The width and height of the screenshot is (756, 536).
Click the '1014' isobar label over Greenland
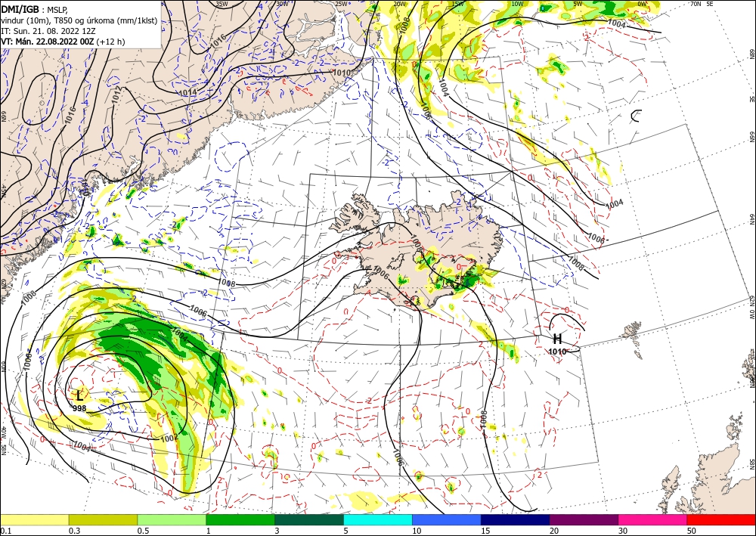coord(187,92)
